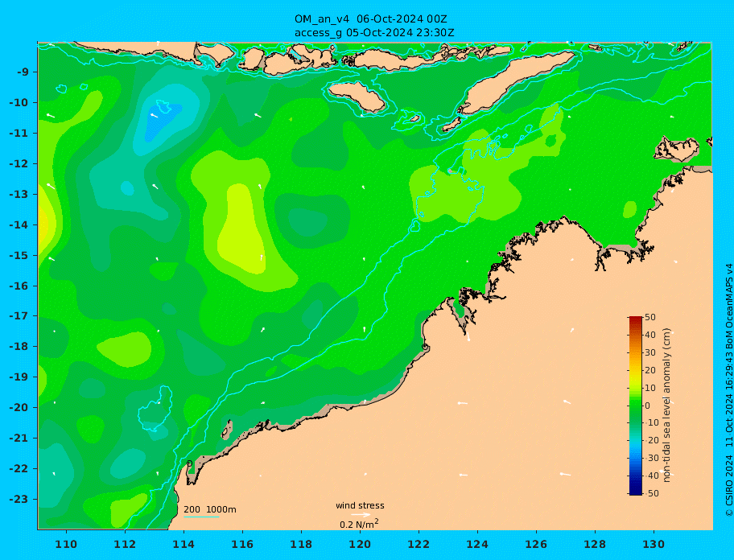Image resolution: width=734 pixels, height=560 pixels.
Task: Click latitude axis label '-18'
Action: 19,347
